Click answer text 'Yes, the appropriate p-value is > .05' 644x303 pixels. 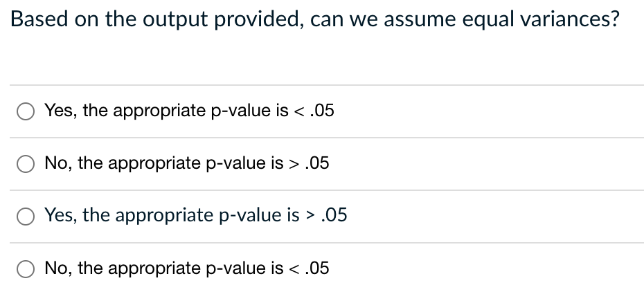(196, 216)
